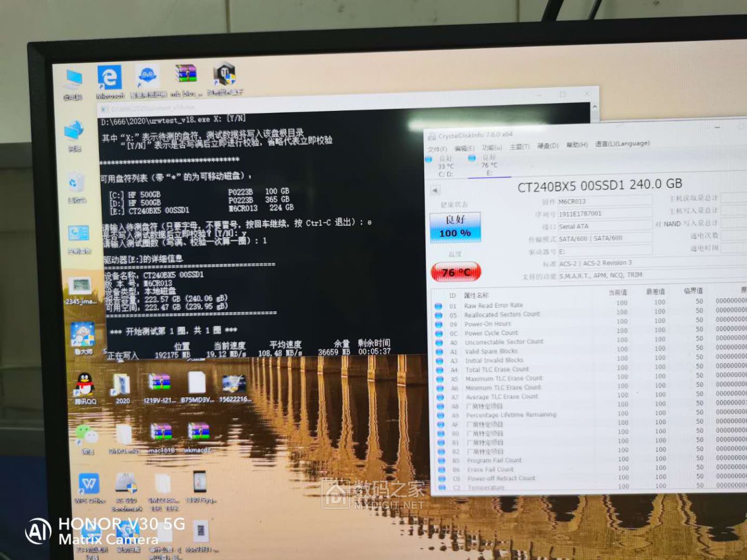The image size is (747, 560).
Task: Launch the WeChat desktop icon
Action: (87, 439)
